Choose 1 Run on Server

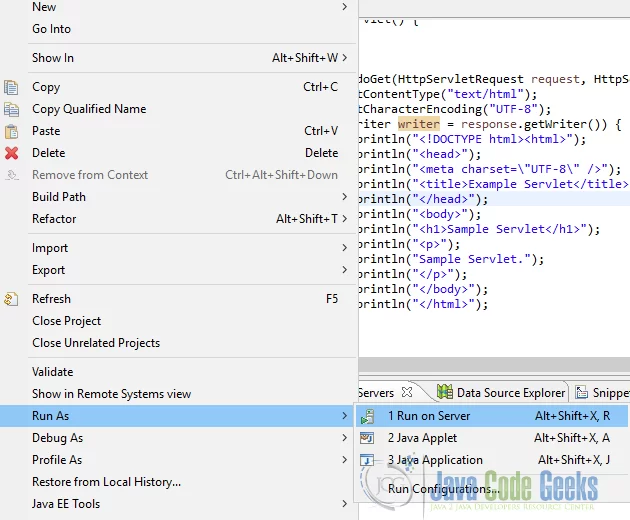[x=491, y=416]
